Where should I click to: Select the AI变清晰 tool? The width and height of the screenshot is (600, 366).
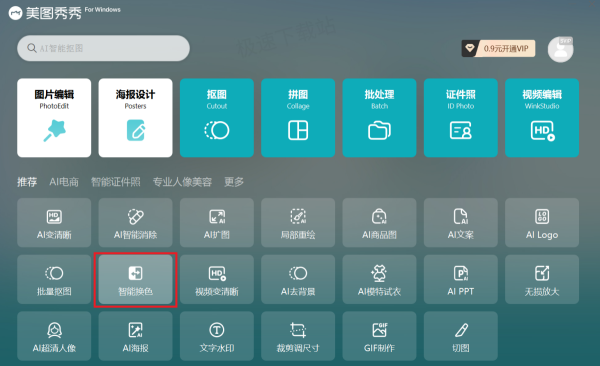point(54,222)
